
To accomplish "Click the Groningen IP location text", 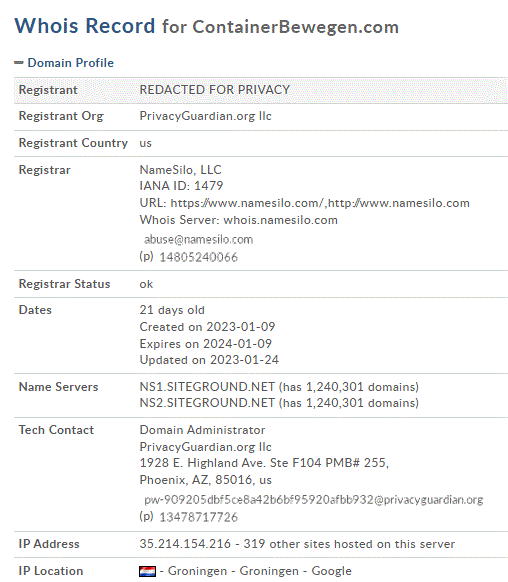I will pos(259,571).
